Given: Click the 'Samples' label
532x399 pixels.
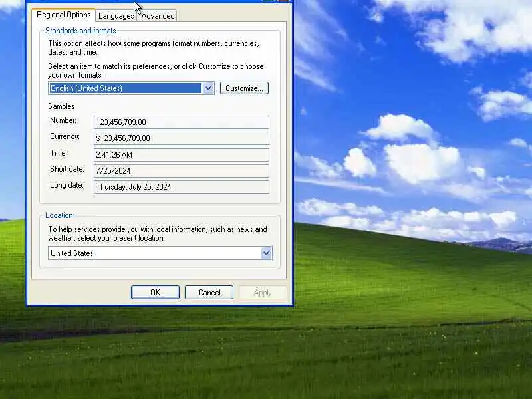Looking at the screenshot, I should [x=61, y=106].
